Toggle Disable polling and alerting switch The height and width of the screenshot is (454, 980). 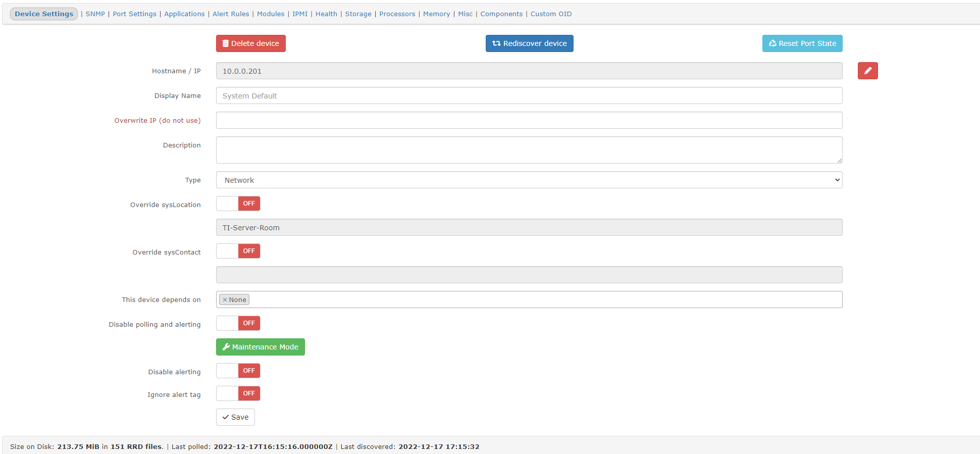(238, 323)
